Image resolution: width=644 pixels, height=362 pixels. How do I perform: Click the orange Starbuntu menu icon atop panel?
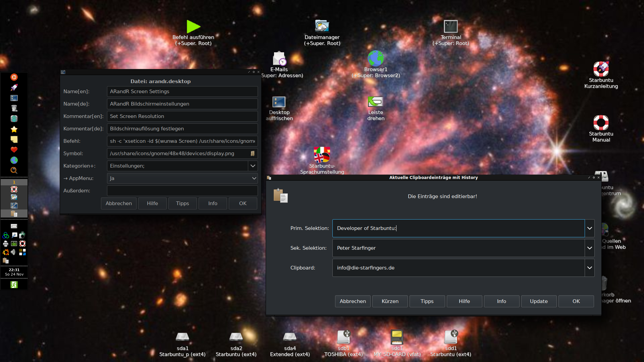tap(14, 77)
